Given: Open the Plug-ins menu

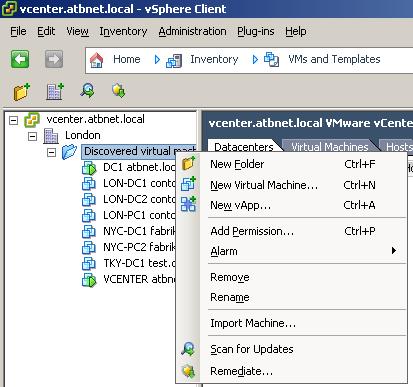Looking at the screenshot, I should (x=256, y=31).
